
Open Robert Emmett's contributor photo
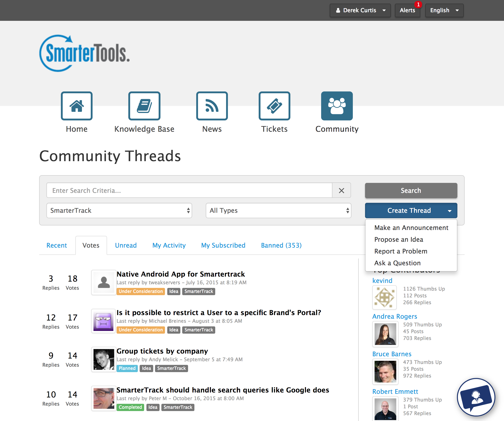(x=385, y=409)
